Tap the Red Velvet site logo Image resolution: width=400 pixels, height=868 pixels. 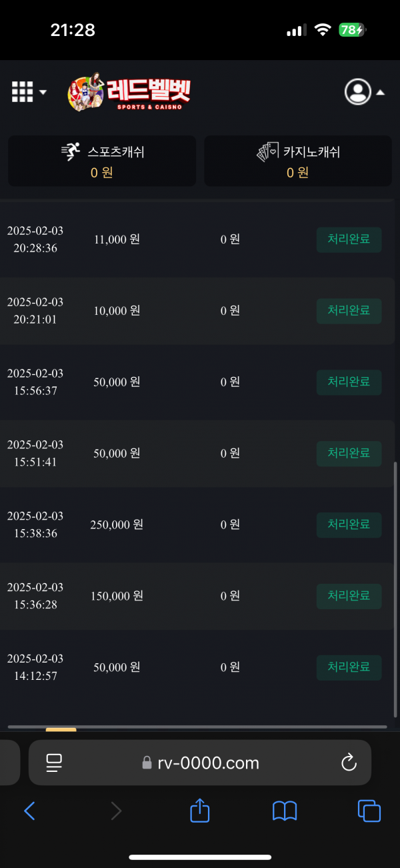point(129,91)
